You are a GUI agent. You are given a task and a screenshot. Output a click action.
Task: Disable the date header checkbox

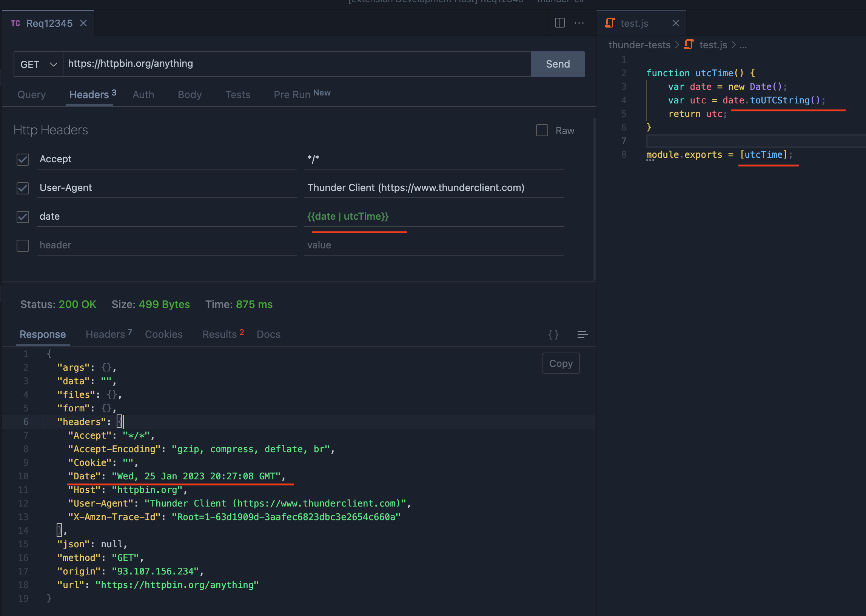click(23, 217)
